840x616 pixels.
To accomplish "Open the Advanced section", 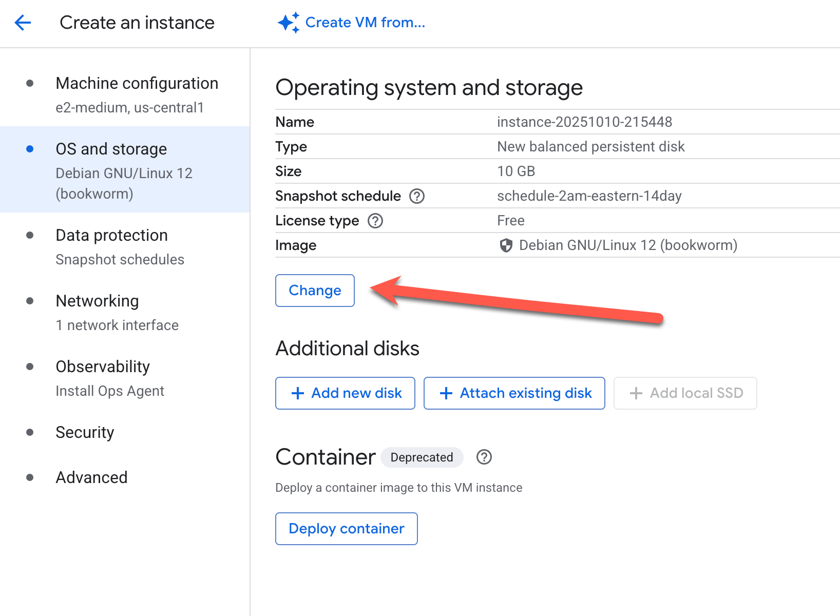I will tap(91, 477).
